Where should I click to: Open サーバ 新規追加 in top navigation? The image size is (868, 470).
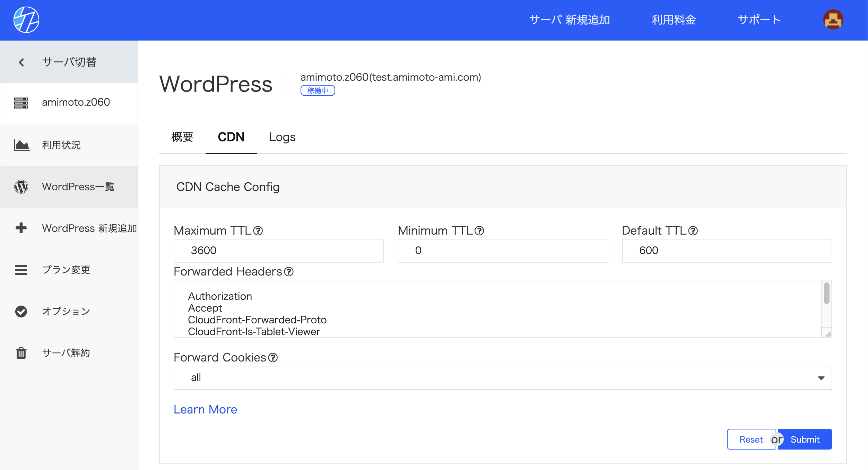pyautogui.click(x=570, y=20)
